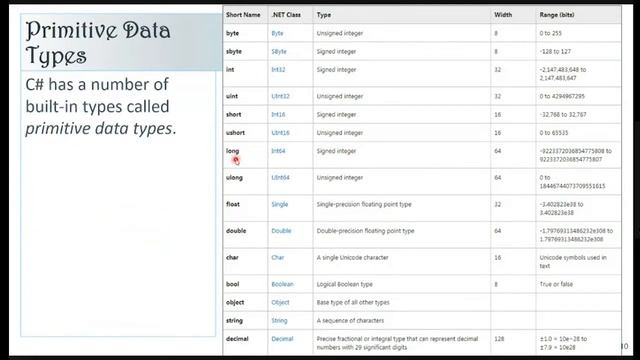This screenshot has height=360, width=640.
Task: Follow the Int32 class link
Action: point(278,70)
